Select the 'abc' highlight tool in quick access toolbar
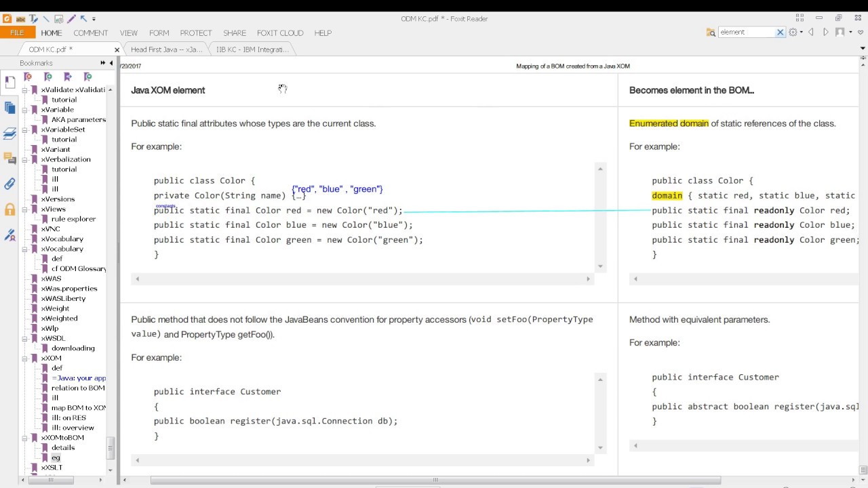868x488 pixels. pyautogui.click(x=21, y=19)
